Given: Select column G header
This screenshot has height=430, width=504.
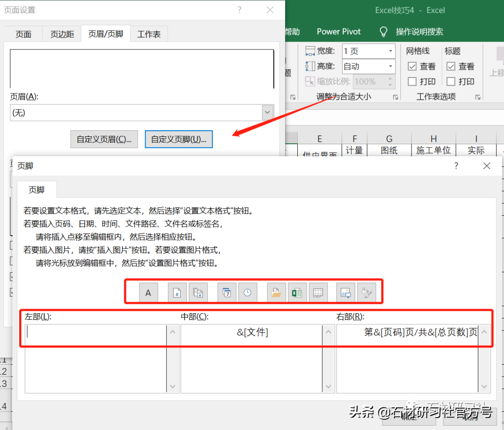Looking at the screenshot, I should click(x=389, y=139).
